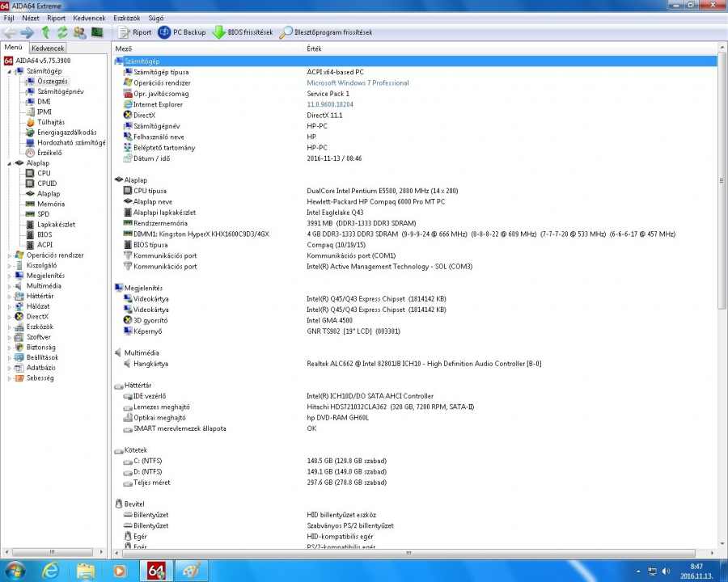Switch to the Kedvencek tab
This screenshot has height=582, width=728.
coord(48,48)
